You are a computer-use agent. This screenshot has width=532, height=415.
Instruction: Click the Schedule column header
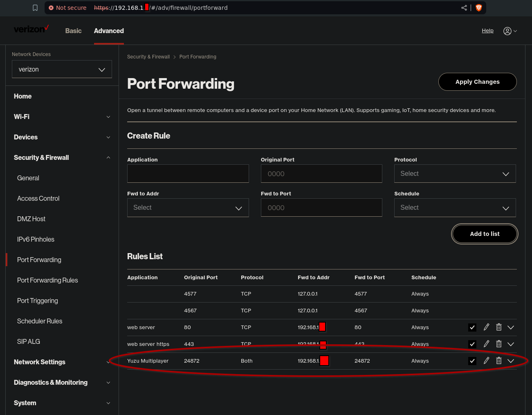424,277
